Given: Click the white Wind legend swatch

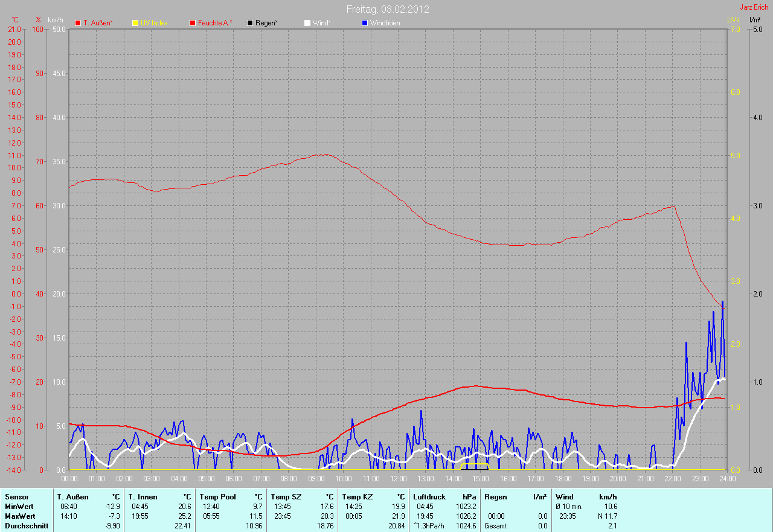Looking at the screenshot, I should [x=307, y=23].
